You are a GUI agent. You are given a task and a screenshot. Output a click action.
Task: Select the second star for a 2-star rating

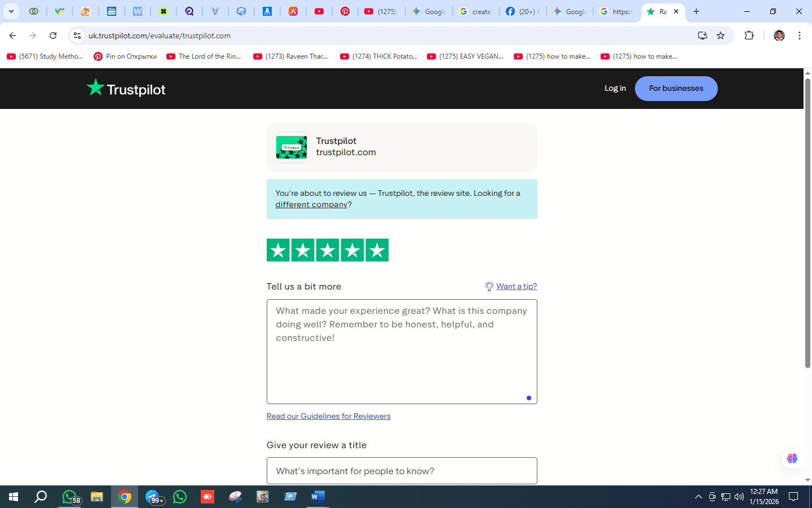coord(303,250)
